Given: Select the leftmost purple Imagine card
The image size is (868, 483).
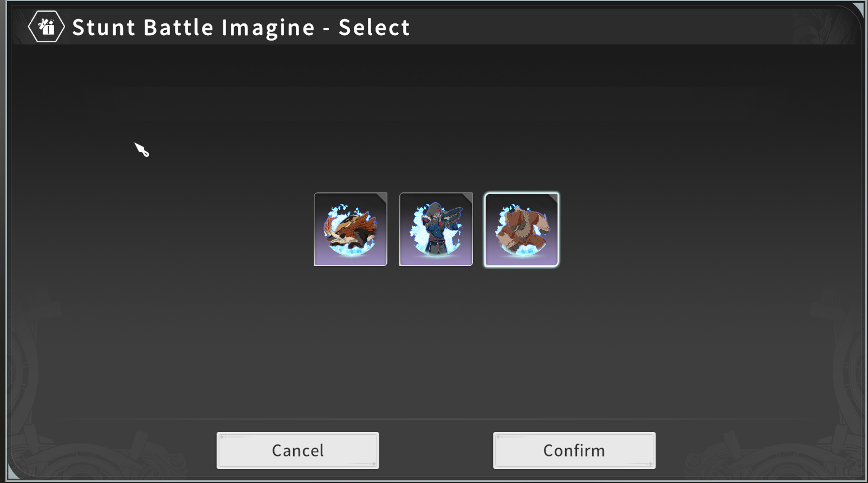Looking at the screenshot, I should (x=351, y=229).
